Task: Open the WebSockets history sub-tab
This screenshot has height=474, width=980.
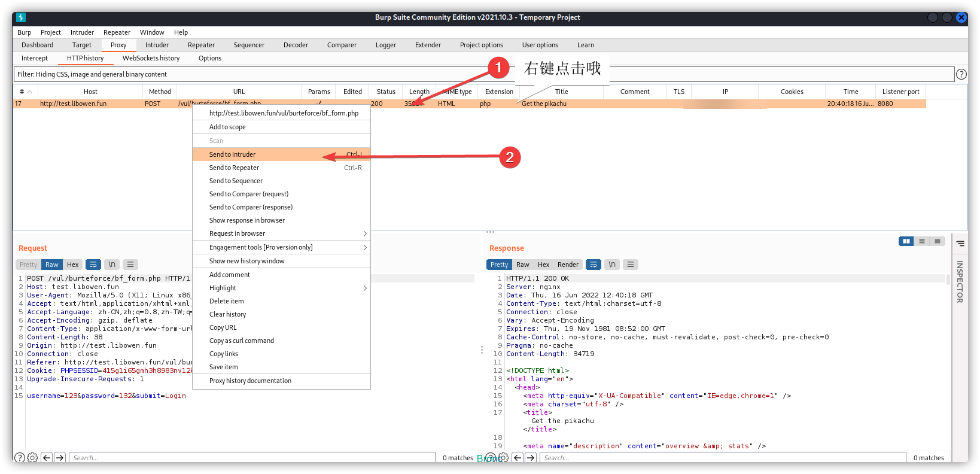Action: tap(151, 58)
